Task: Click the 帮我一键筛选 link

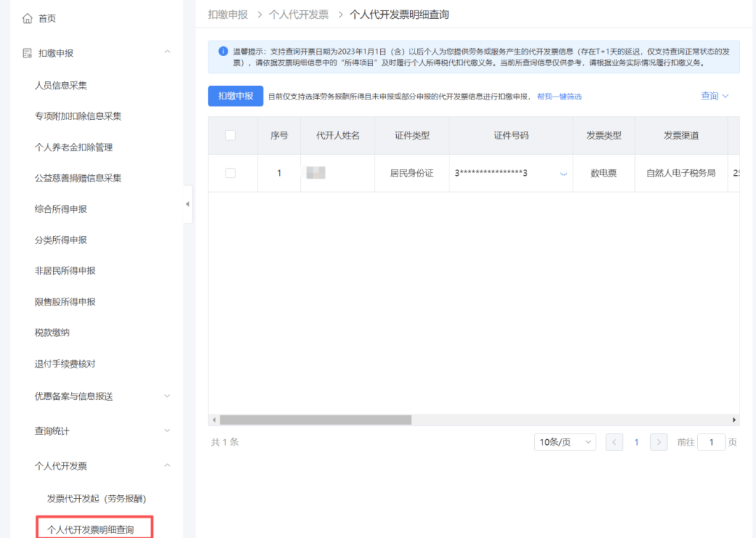Action: [x=559, y=97]
